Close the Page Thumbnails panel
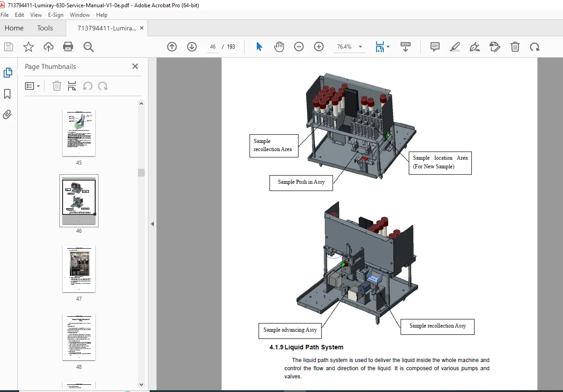This screenshot has width=563, height=392. tap(135, 66)
